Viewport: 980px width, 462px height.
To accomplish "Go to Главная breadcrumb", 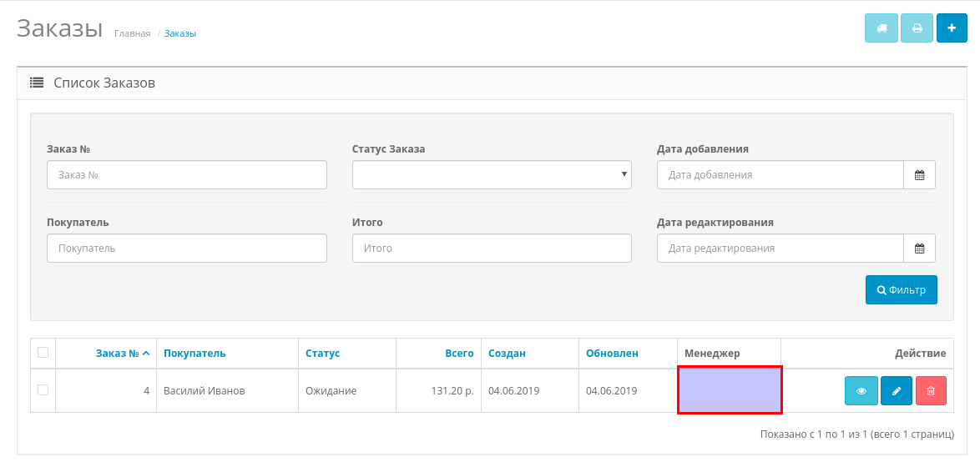I will click(132, 33).
